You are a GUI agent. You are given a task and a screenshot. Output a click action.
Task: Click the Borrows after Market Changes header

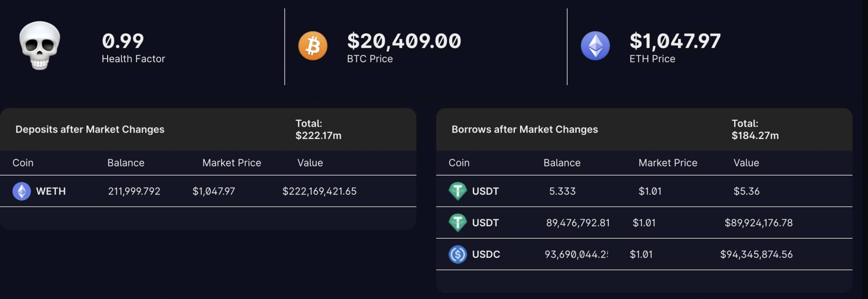pos(525,129)
